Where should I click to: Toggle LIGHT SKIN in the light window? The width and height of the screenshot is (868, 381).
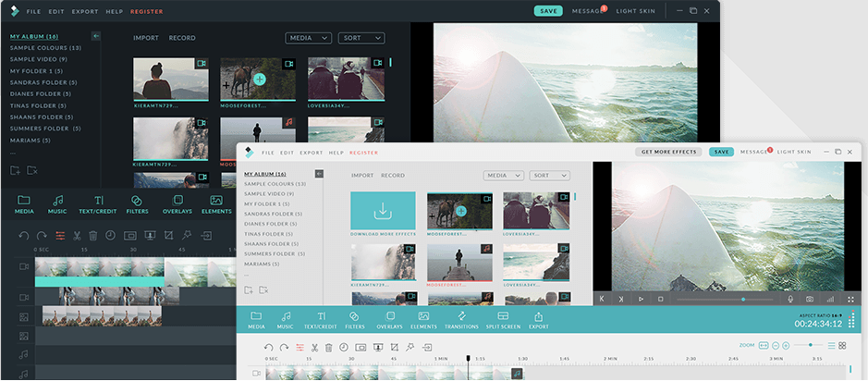point(794,152)
